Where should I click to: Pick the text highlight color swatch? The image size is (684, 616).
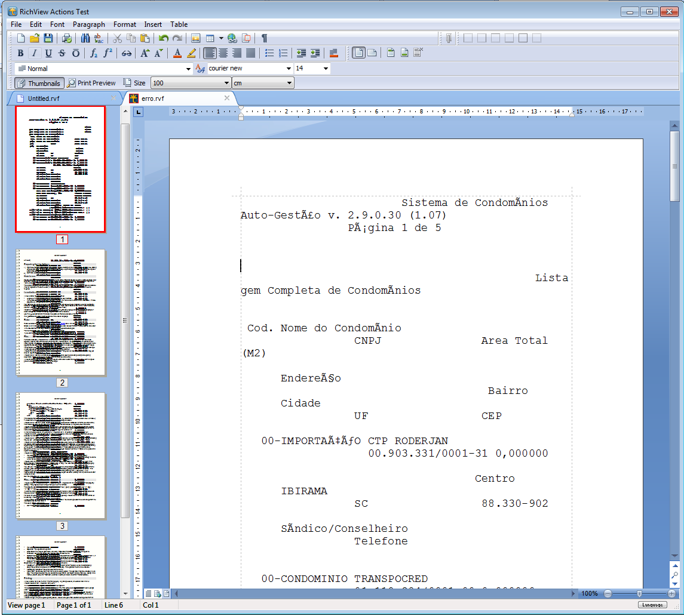coord(191,53)
